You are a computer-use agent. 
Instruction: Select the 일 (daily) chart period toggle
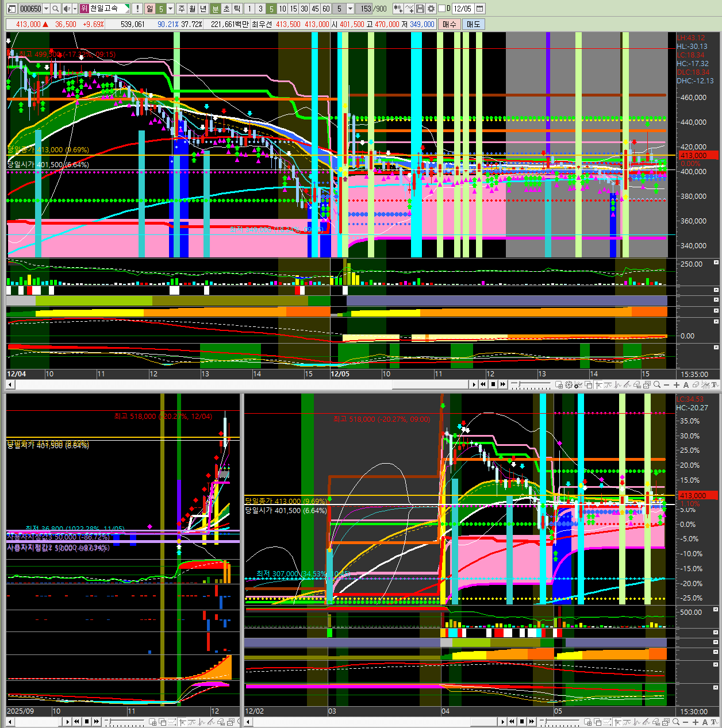point(150,9)
